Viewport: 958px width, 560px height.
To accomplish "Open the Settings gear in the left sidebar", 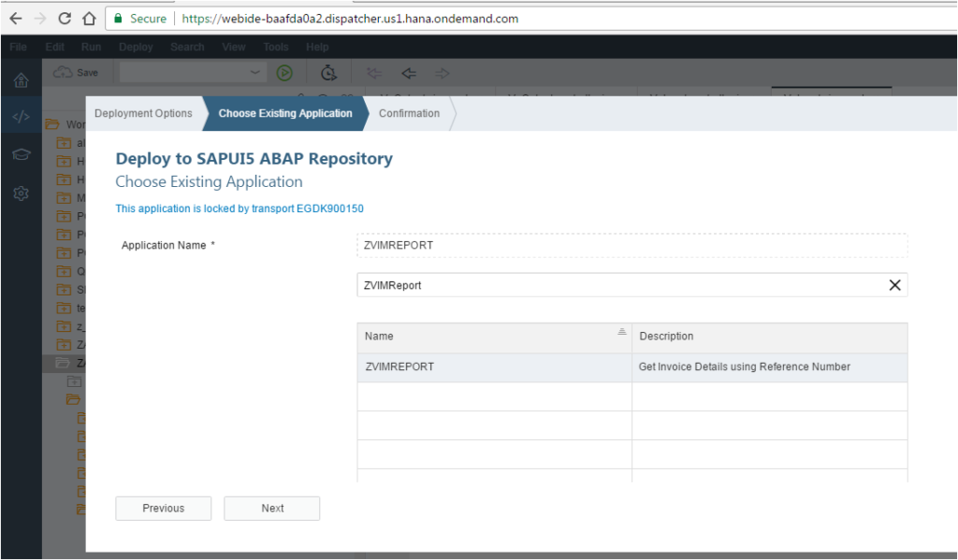I will pyautogui.click(x=20, y=193).
